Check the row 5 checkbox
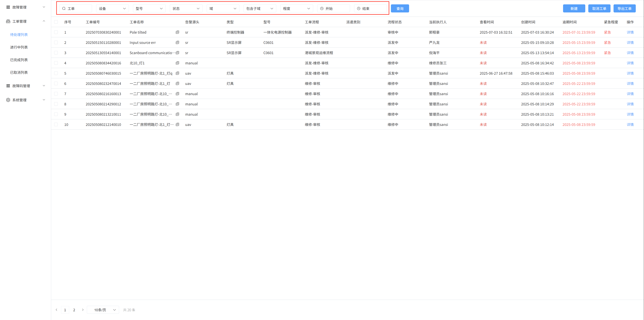Image resolution: width=644 pixels, height=320 pixels. click(56, 73)
